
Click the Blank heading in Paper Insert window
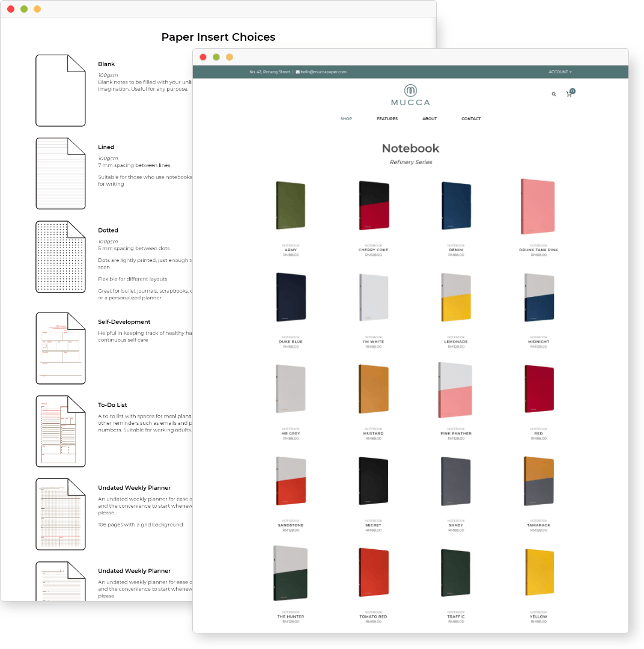click(106, 64)
